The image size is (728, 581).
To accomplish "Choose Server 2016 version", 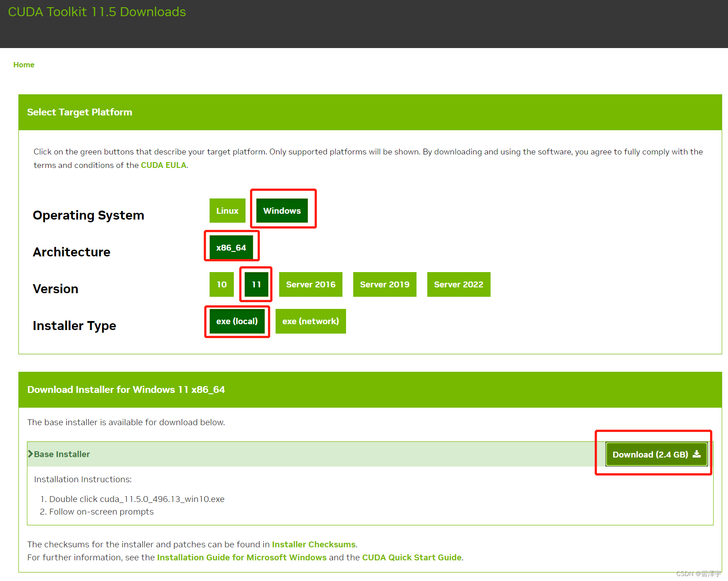I will tap(311, 284).
